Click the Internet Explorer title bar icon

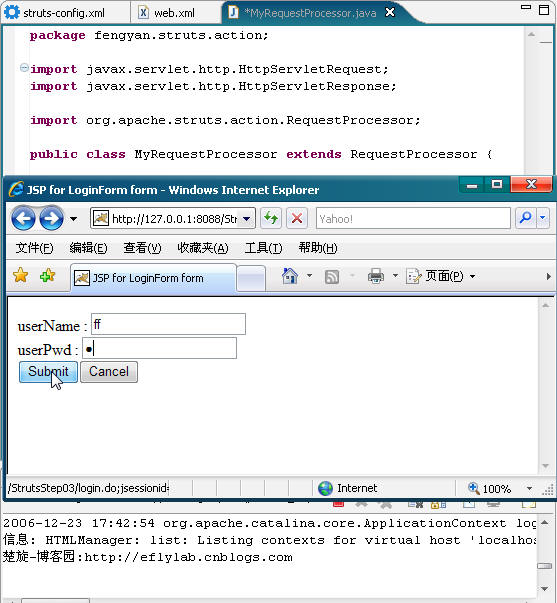click(16, 189)
